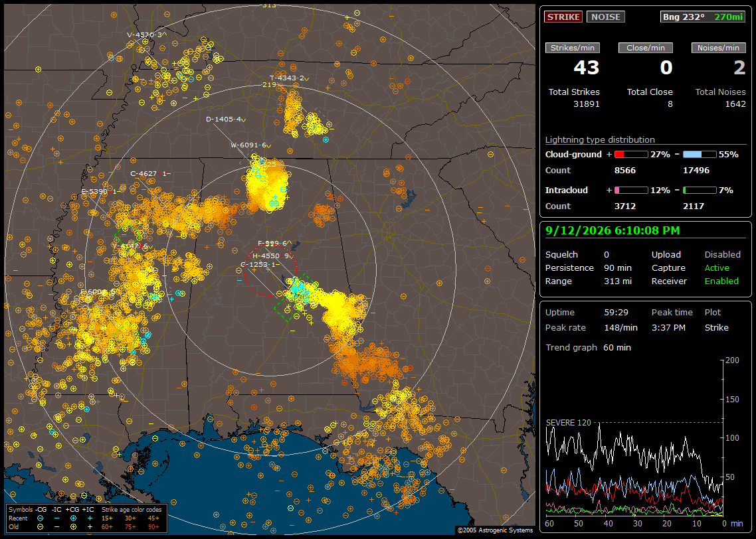Screen dimensions: 756x539
Task: Click the recent -IC cyan dash symbol
Action: tap(57, 518)
